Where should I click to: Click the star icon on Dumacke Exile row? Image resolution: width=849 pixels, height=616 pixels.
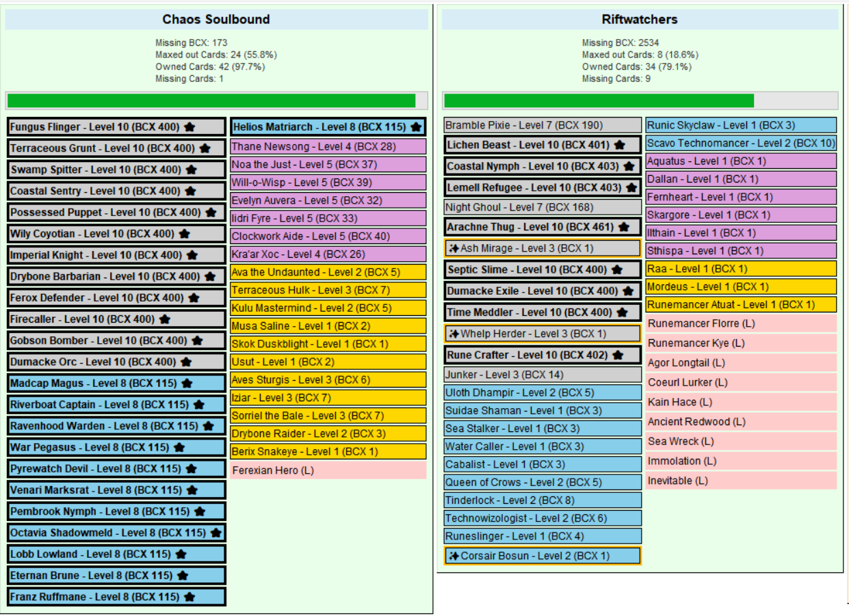[x=628, y=291]
